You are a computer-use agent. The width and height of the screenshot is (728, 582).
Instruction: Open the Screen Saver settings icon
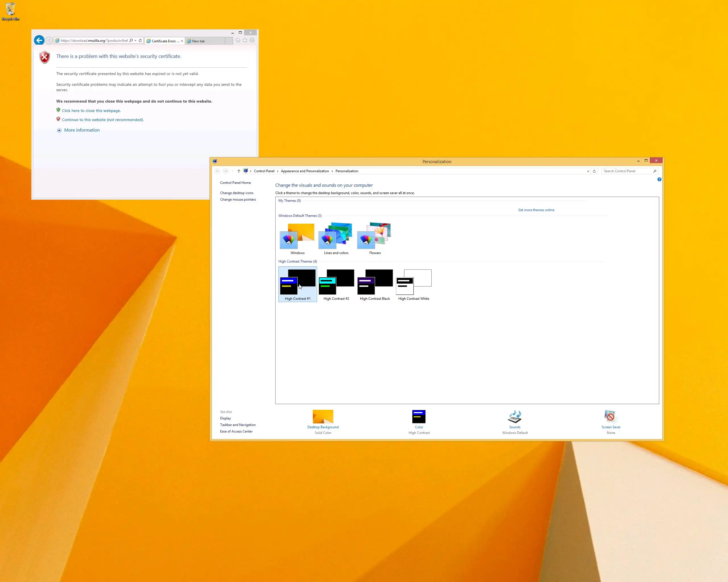coord(611,417)
